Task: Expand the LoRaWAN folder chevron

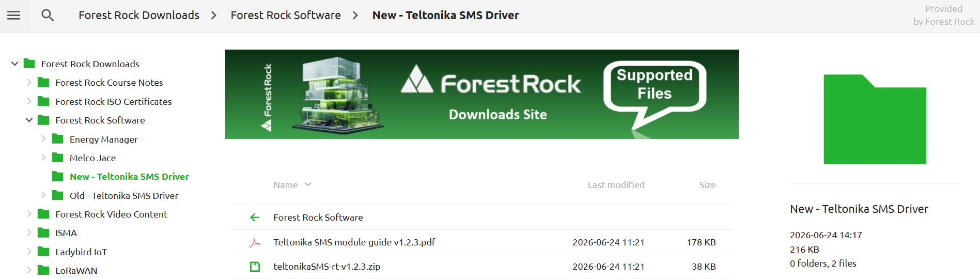Action: [x=29, y=270]
